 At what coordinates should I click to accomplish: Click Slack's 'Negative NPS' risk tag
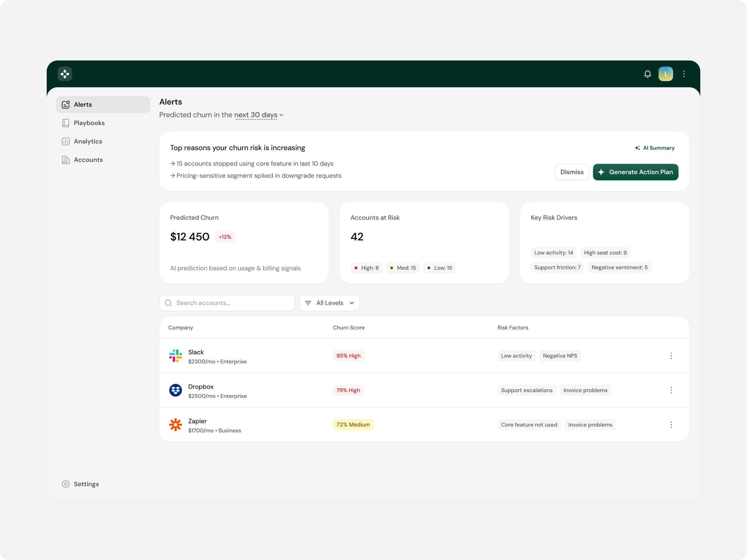tap(560, 356)
